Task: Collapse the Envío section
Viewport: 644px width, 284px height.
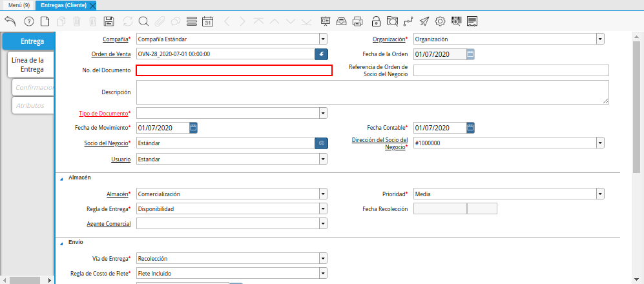Action: click(62, 243)
